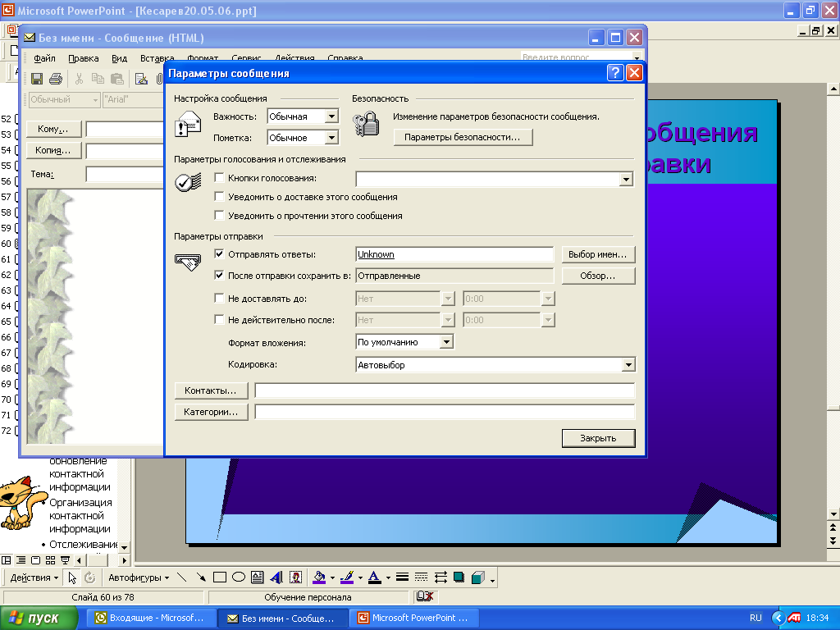Switch to Microsoft PowerPoint taskbar item
The width and height of the screenshot is (840, 630).
point(416,619)
